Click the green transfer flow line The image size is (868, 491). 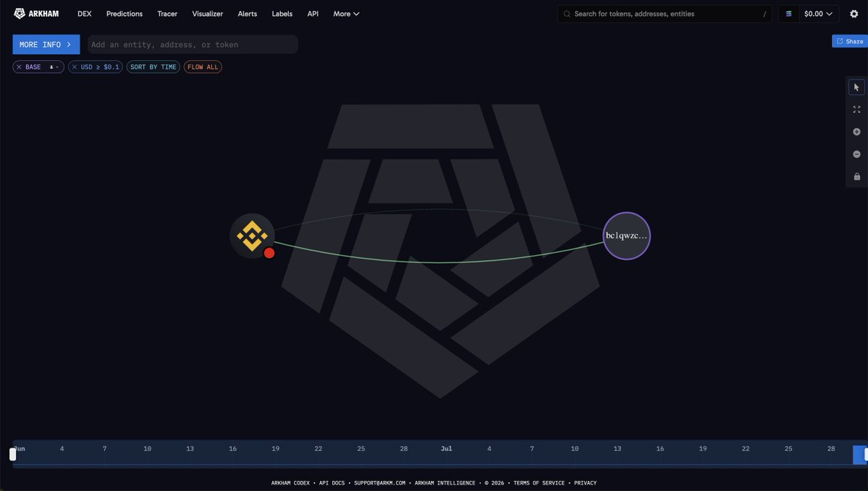tap(439, 262)
